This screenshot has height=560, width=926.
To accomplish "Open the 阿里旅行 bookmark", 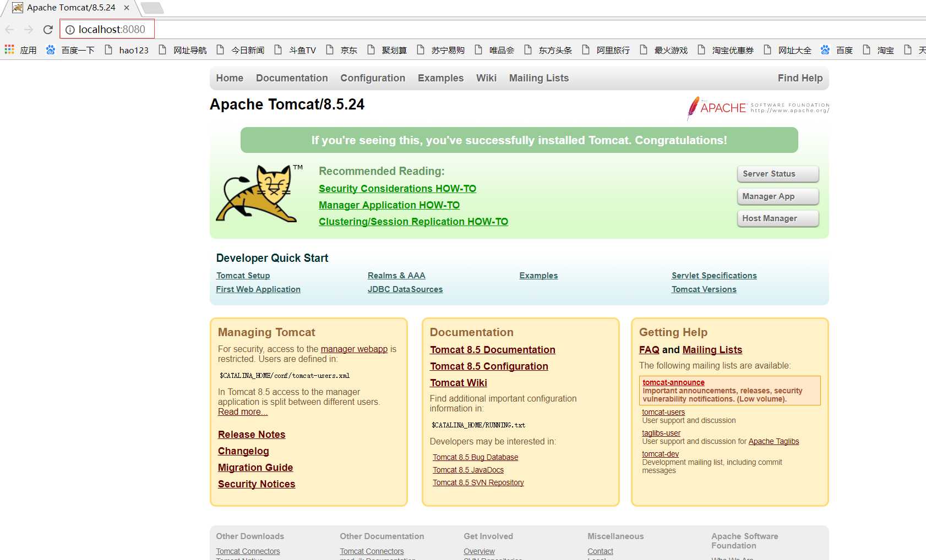I will pyautogui.click(x=606, y=50).
